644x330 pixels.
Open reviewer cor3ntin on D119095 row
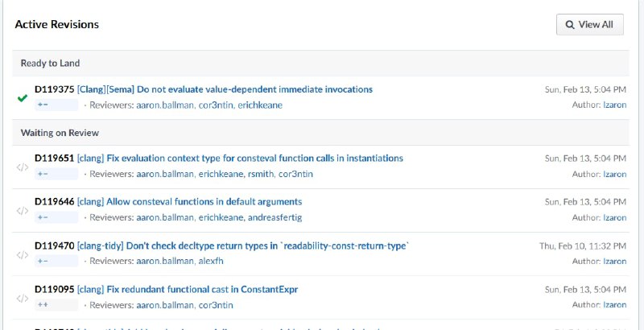pos(216,305)
